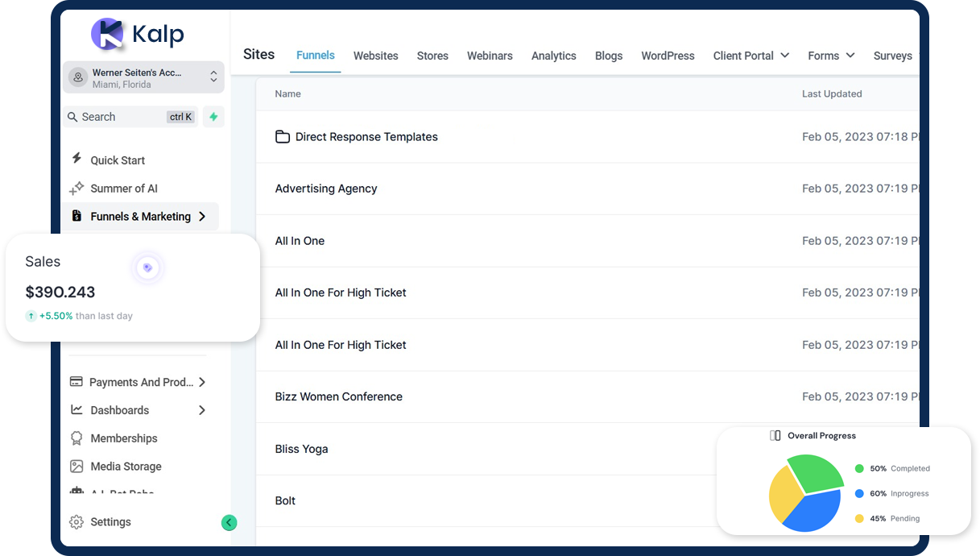Click the Kalp logo icon
Image resolution: width=980 pixels, height=556 pixels.
(x=107, y=34)
